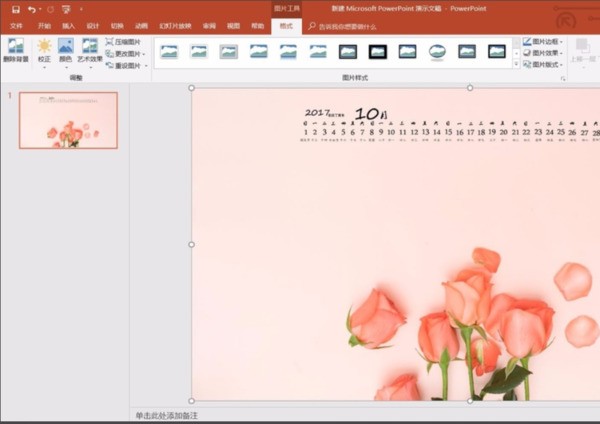Switch to the Insert (插入) tab
Viewport: 600px width, 424px height.
tap(68, 25)
